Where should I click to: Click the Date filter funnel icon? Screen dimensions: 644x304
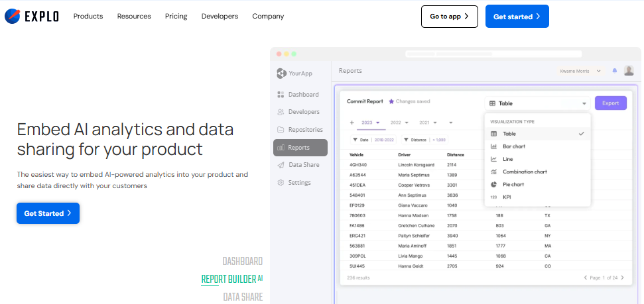tap(355, 140)
